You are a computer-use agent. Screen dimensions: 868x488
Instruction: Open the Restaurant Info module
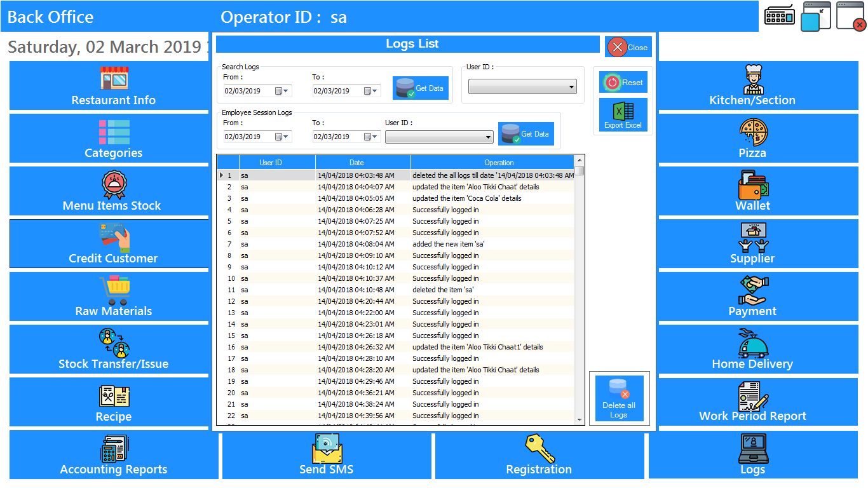[x=113, y=86]
